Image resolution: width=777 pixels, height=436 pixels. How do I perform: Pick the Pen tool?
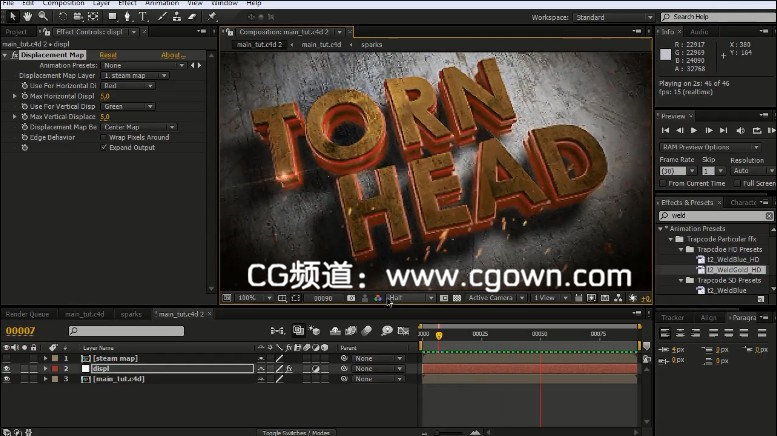128,16
